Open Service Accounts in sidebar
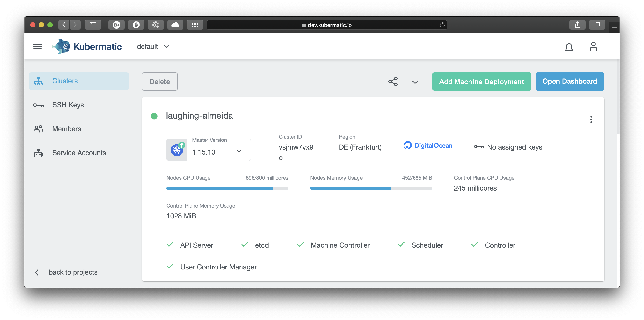The image size is (644, 320). click(79, 153)
